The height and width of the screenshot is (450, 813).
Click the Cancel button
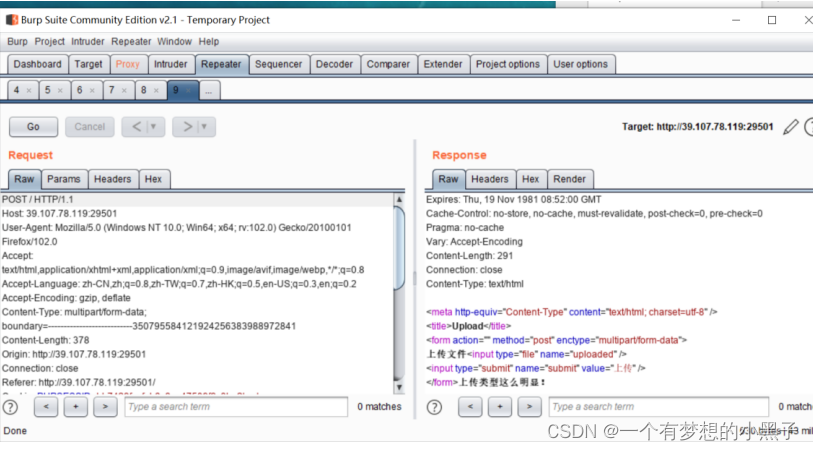[x=90, y=127]
